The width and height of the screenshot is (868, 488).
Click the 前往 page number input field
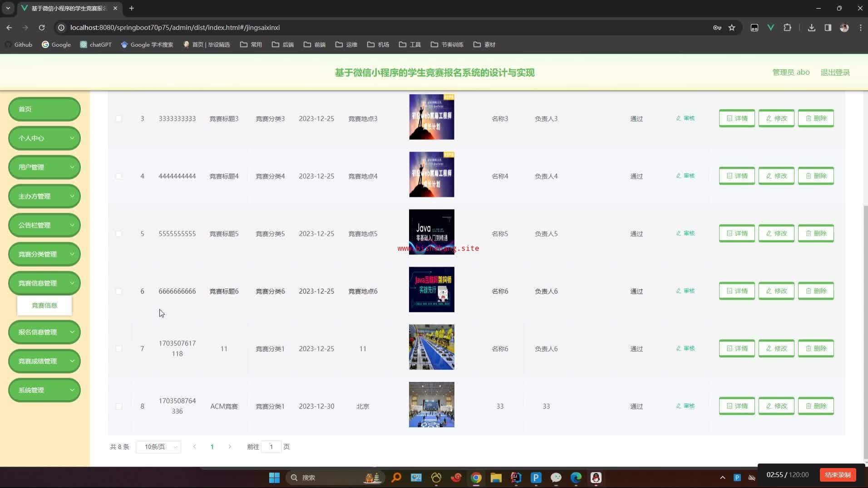point(271,447)
